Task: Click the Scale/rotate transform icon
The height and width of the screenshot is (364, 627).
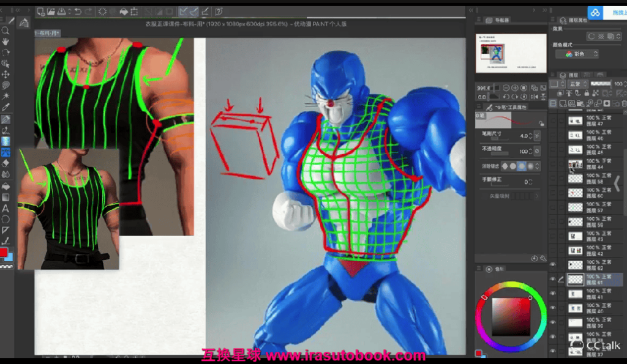Action: pos(134,12)
